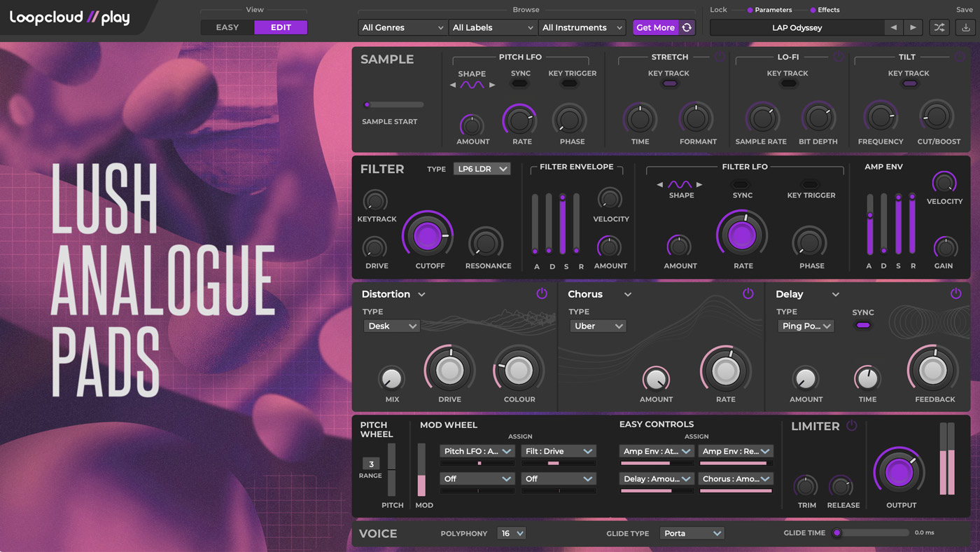Toggle Lo-Fi Key Track switch

[x=788, y=83]
